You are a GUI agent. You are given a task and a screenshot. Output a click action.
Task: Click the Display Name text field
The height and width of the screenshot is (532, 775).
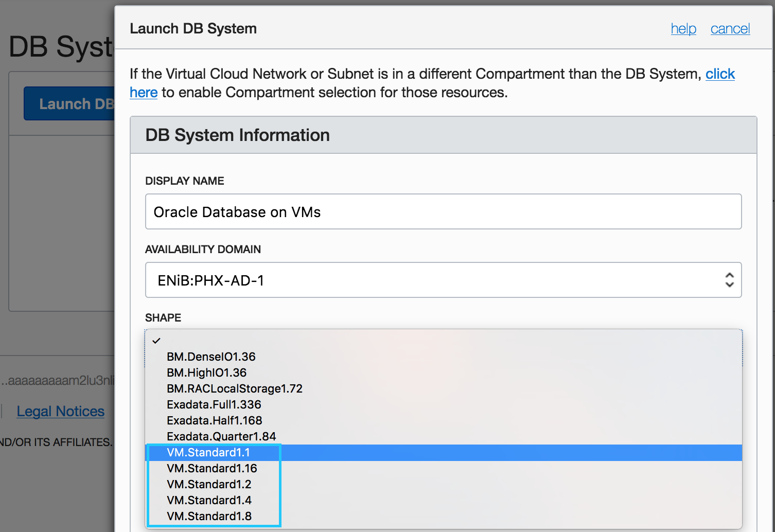pos(443,211)
